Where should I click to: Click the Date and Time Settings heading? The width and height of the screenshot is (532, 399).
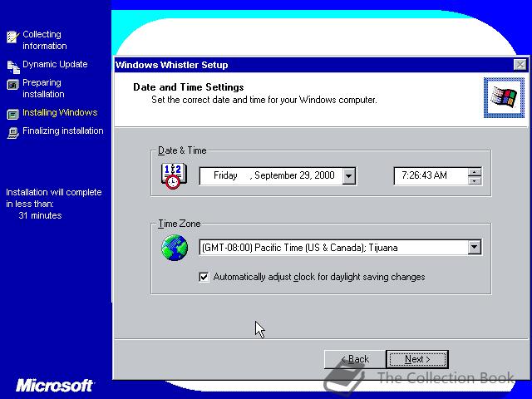coord(189,87)
